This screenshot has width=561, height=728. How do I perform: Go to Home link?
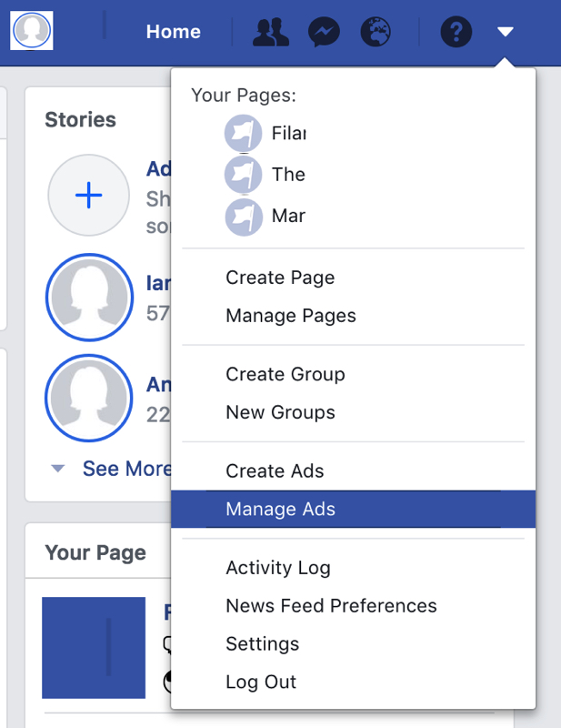coord(173,32)
